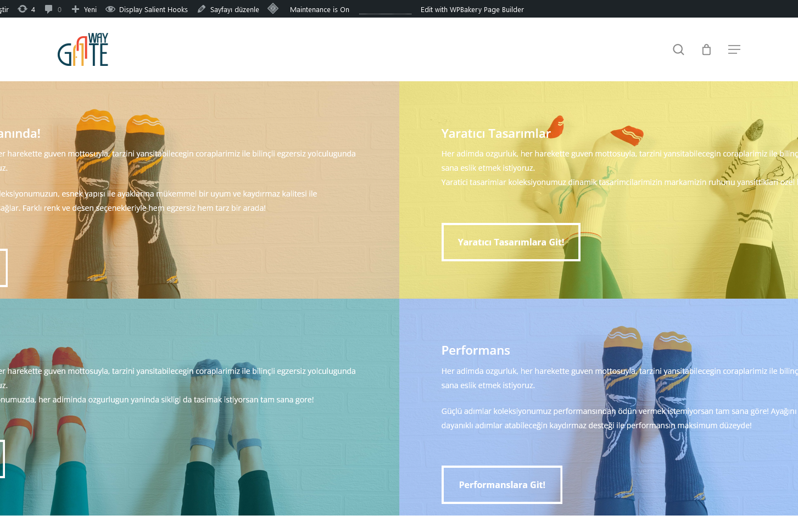The height and width of the screenshot is (532, 798).
Task: Click the pencil icon for Sayfayı düzenle
Action: click(202, 9)
